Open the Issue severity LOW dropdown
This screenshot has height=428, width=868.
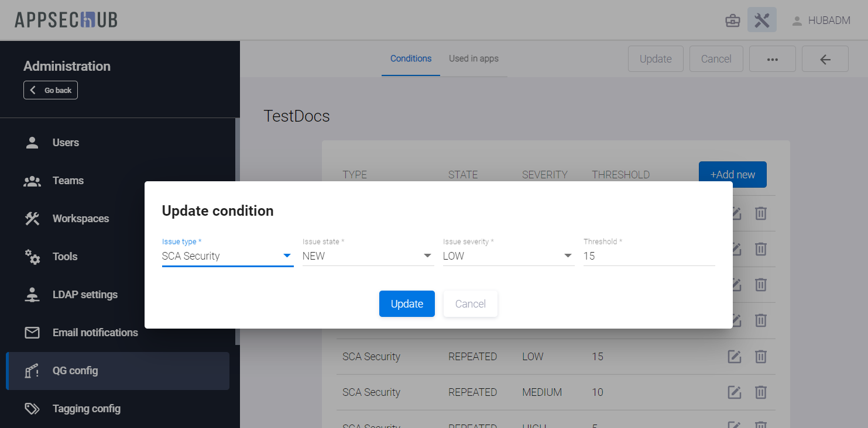click(508, 256)
